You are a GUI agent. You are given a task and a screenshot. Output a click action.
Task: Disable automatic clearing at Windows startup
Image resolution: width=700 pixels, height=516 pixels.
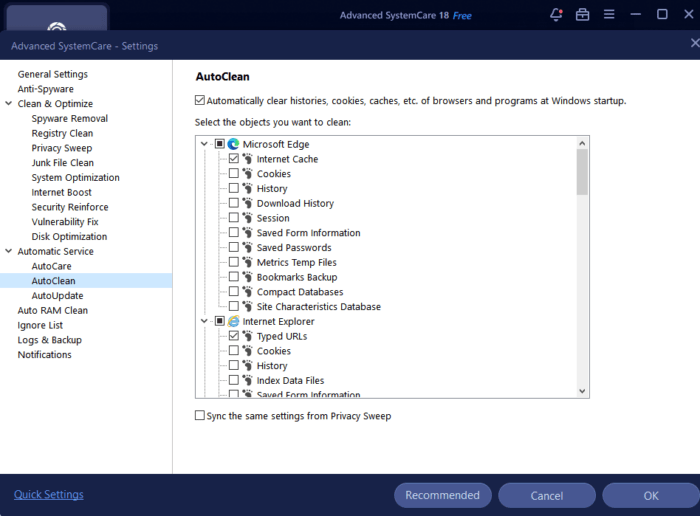click(200, 101)
